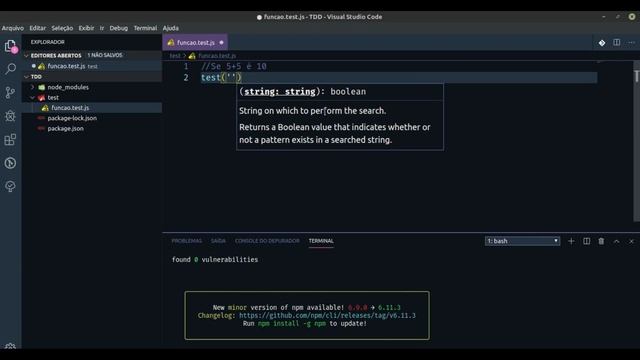
Task: Open the Ir menu
Action: pos(102,28)
